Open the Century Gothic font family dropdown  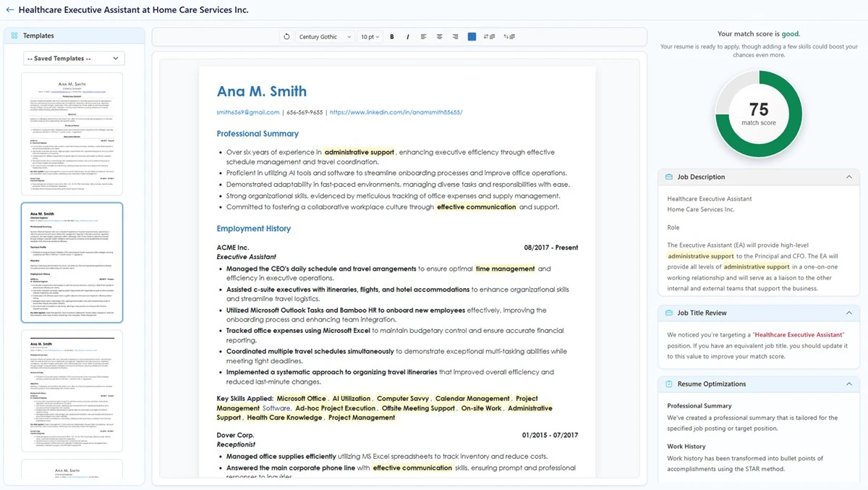[x=325, y=36]
